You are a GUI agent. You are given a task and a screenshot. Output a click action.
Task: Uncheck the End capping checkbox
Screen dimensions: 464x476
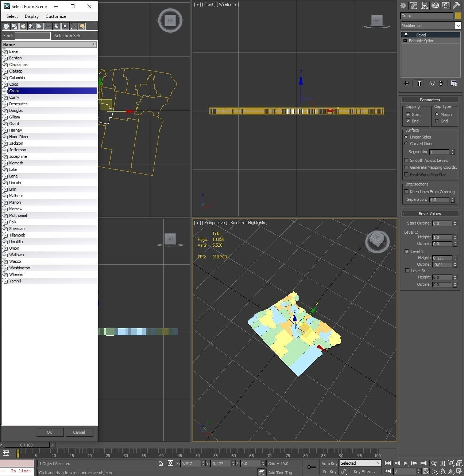point(408,121)
